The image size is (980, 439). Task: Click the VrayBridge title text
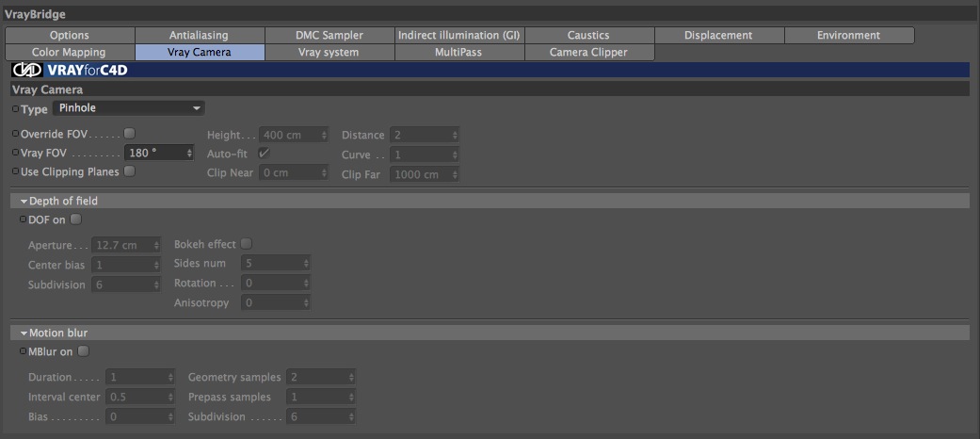pyautogui.click(x=35, y=14)
